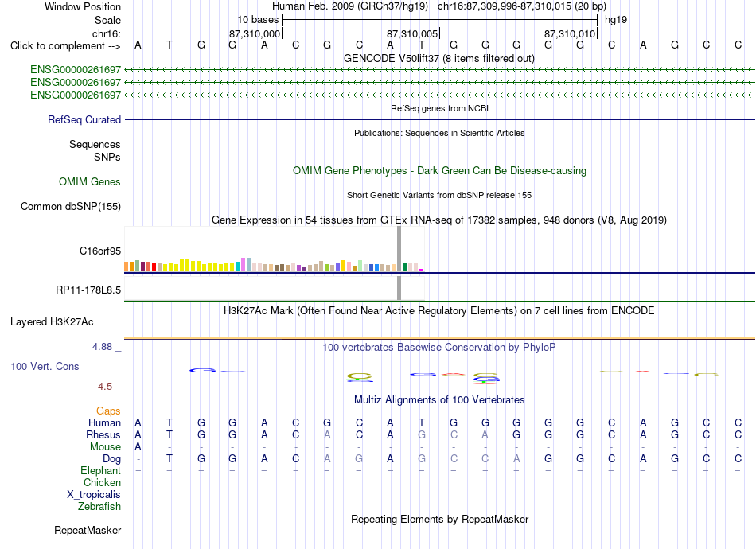Click the T base in the Dog row
This screenshot has height=549, width=756.
[x=170, y=458]
